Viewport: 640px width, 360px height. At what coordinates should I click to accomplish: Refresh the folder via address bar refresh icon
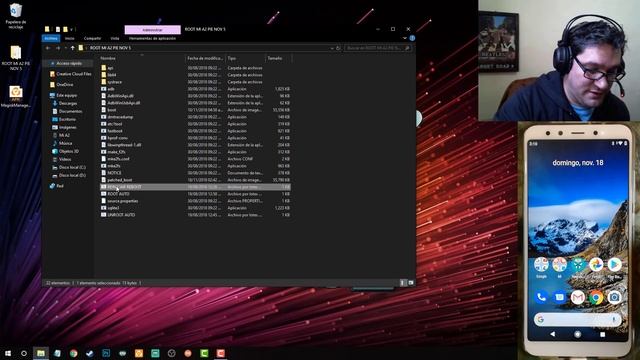338,48
